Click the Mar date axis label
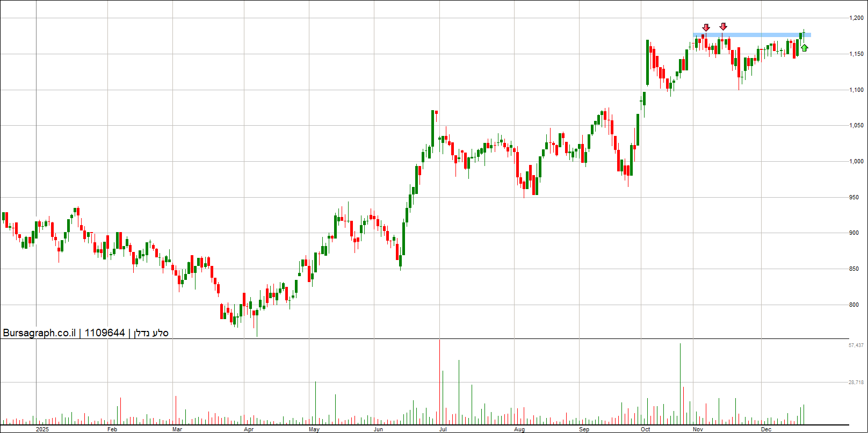 coord(177,429)
